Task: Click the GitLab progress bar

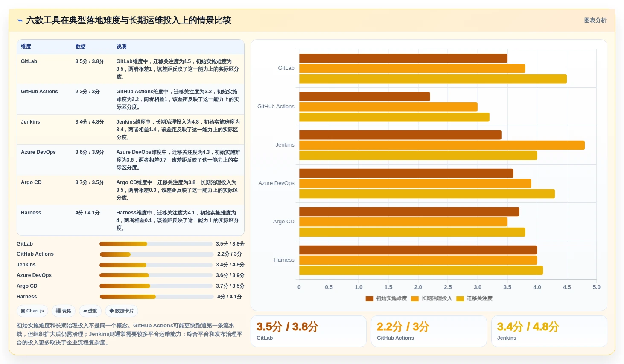Action: tap(156, 244)
